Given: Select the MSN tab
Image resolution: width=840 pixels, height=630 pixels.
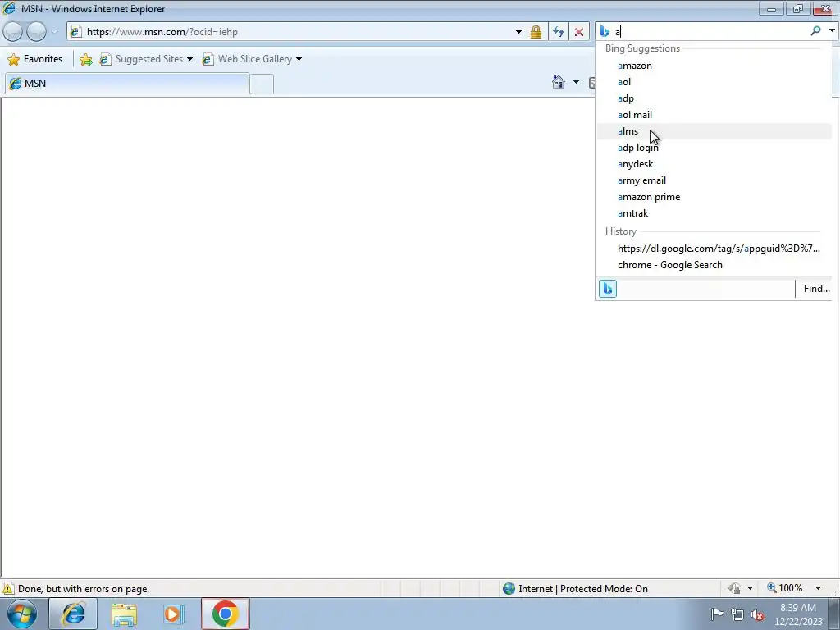Looking at the screenshot, I should [x=126, y=84].
